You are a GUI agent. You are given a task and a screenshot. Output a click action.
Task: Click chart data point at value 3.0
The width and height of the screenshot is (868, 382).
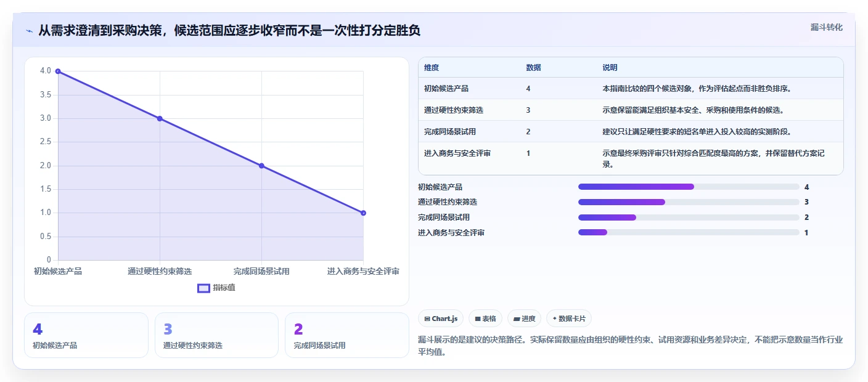(160, 118)
